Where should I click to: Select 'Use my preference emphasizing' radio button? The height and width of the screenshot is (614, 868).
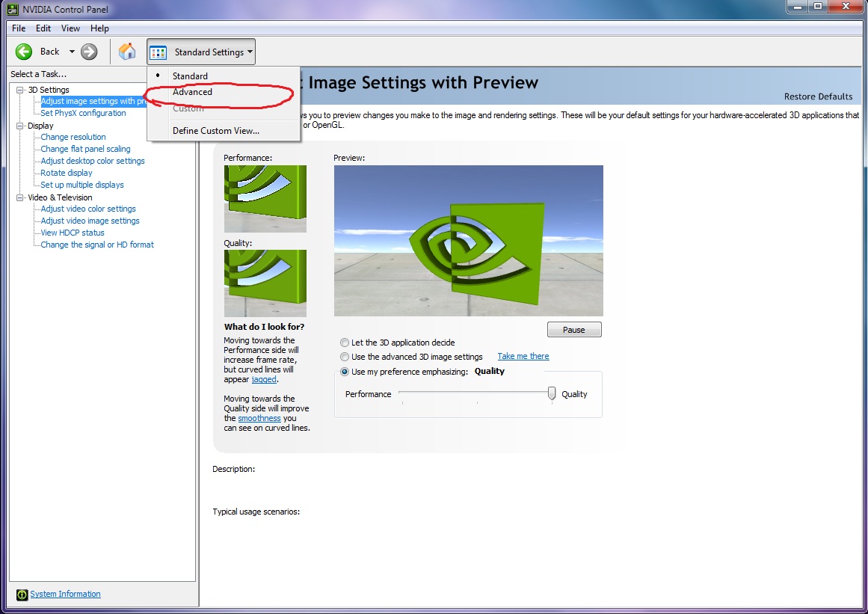point(345,372)
